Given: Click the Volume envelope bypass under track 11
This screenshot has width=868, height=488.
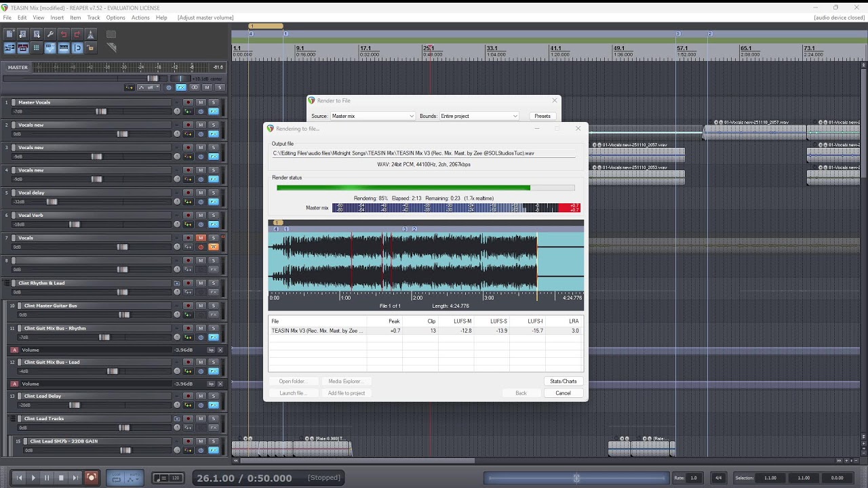Looking at the screenshot, I should coord(211,350).
